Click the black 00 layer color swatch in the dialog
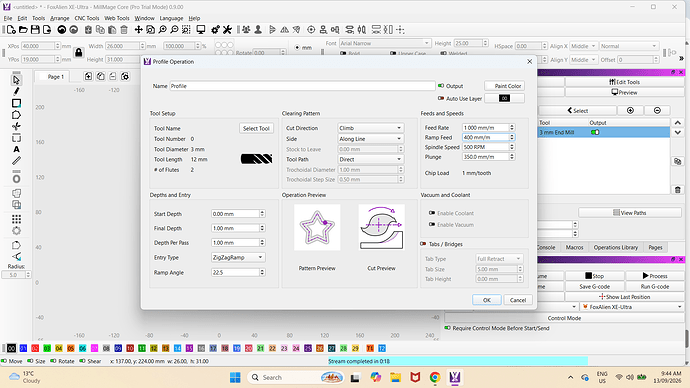The width and height of the screenshot is (690, 388). (x=504, y=99)
